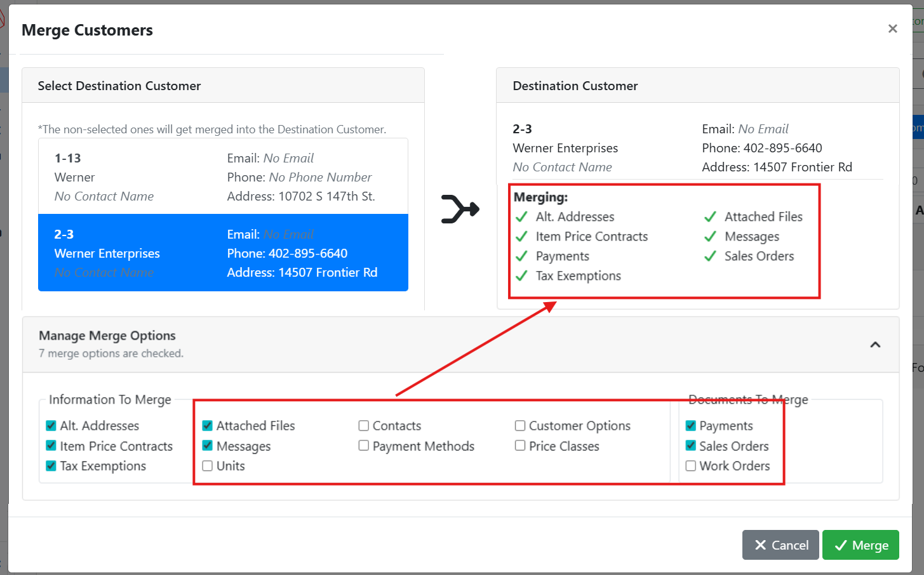This screenshot has height=575, width=924.
Task: Uncheck the Attached Files checkbox
Action: [x=208, y=426]
